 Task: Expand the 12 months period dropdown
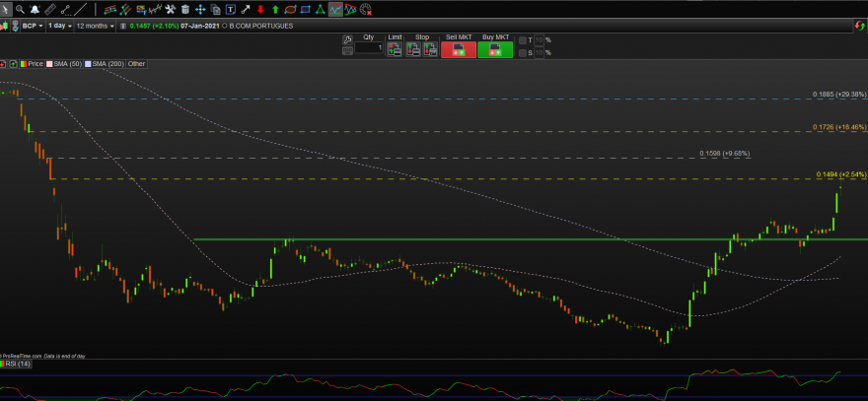pos(95,26)
